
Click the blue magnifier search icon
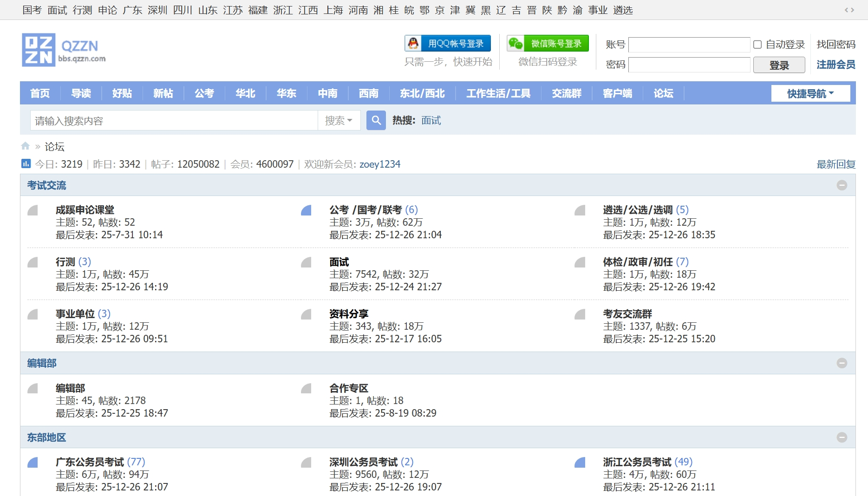pyautogui.click(x=376, y=121)
